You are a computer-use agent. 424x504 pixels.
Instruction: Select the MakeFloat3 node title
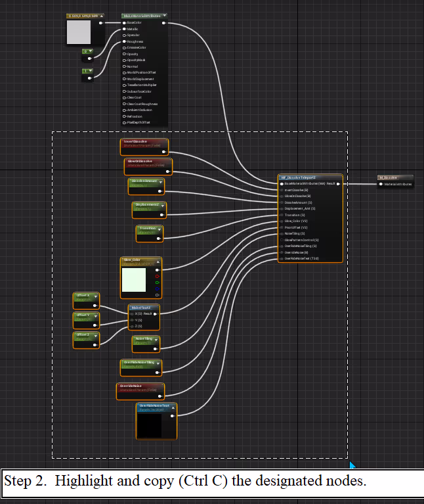pos(141,308)
